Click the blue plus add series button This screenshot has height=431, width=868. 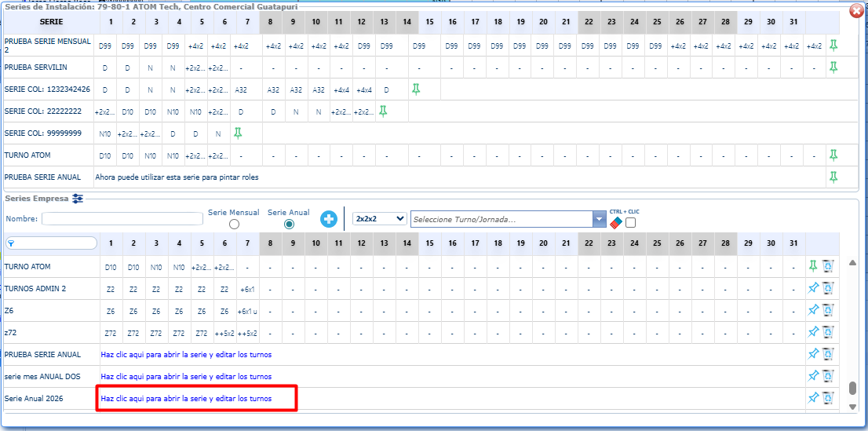(x=329, y=219)
